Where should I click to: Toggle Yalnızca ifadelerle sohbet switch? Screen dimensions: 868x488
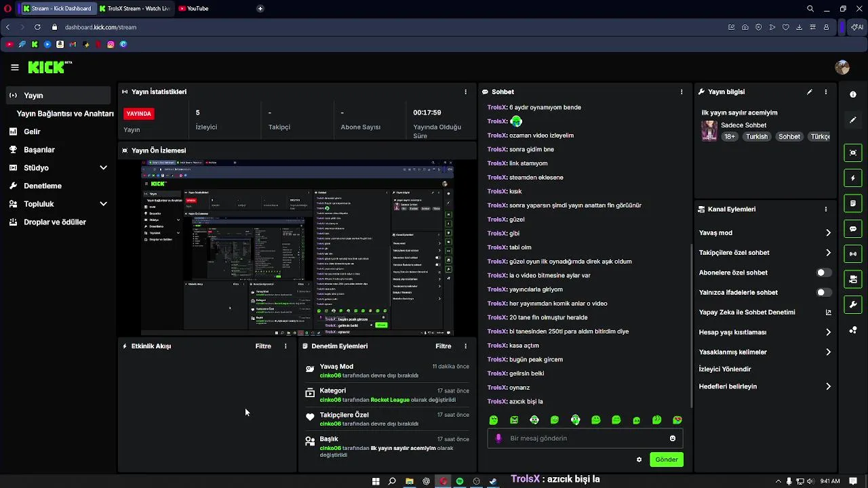[823, 292]
